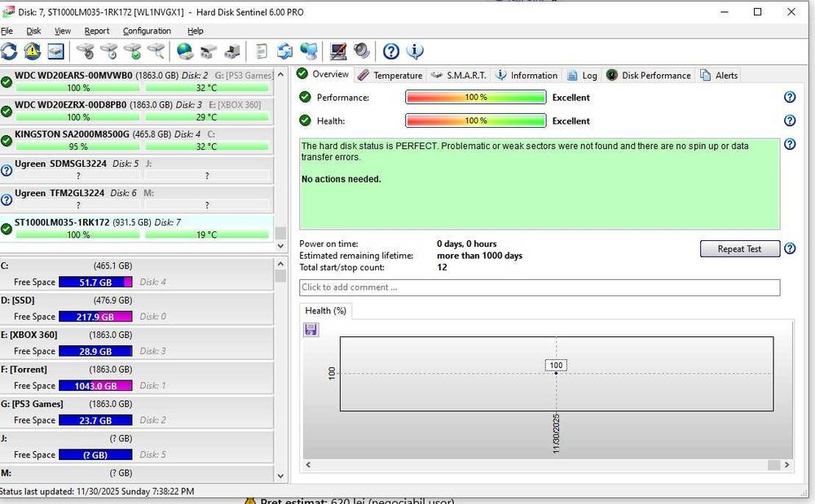Screen dimensions: 815x504
Task: Open help next to Repeat Test button
Action: 790,248
